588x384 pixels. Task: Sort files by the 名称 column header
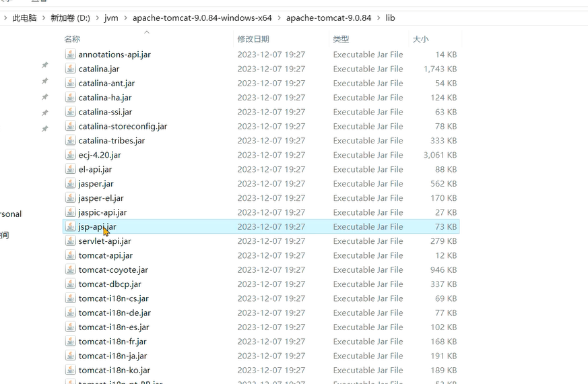coord(72,39)
